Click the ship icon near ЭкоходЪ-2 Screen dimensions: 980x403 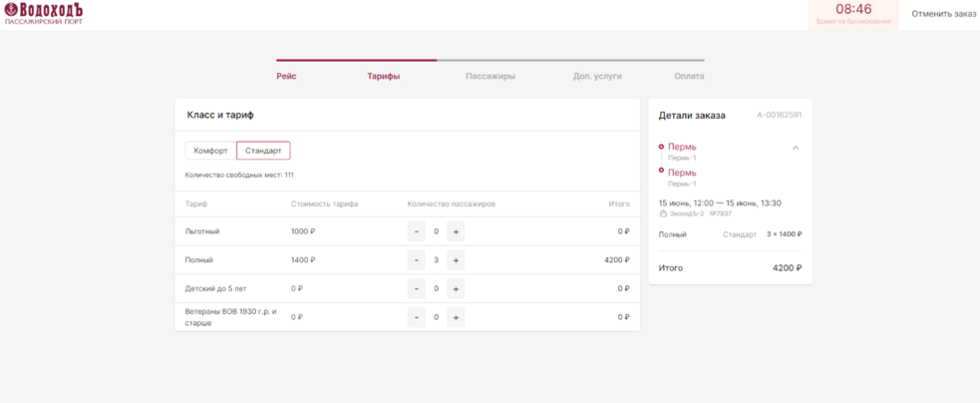tap(663, 213)
